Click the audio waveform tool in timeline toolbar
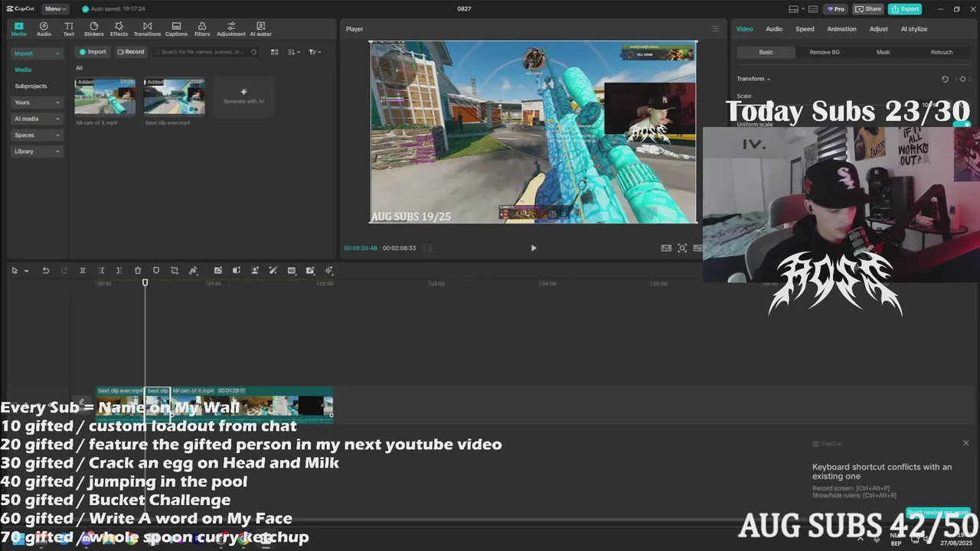 coord(328,270)
